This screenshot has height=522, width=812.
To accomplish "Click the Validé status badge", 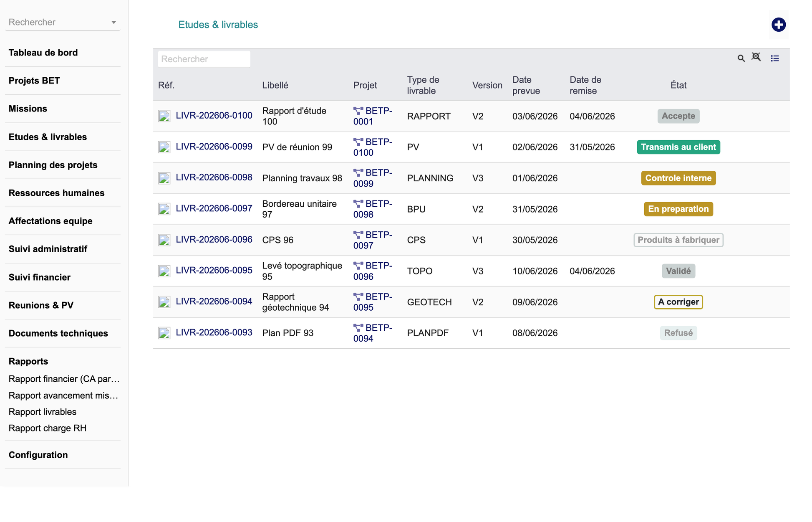I will pos(678,271).
